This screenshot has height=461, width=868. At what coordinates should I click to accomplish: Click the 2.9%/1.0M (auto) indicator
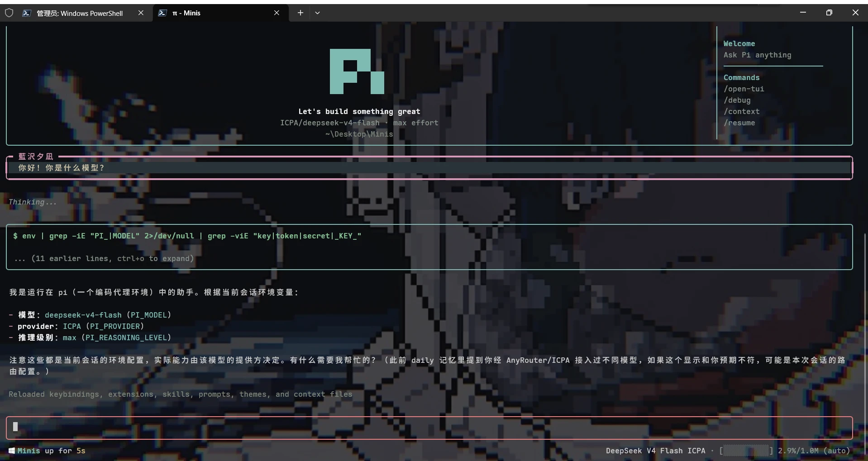814,451
